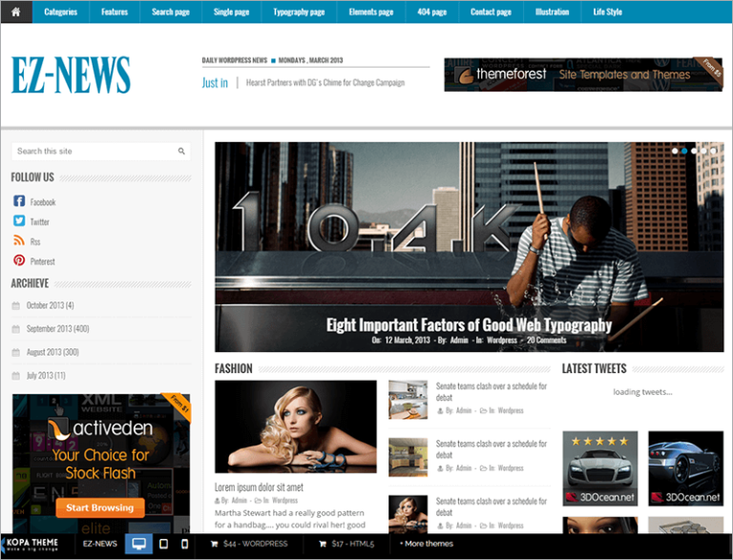This screenshot has height=560, width=733.
Task: Open Pinterest text link
Action: tap(43, 261)
